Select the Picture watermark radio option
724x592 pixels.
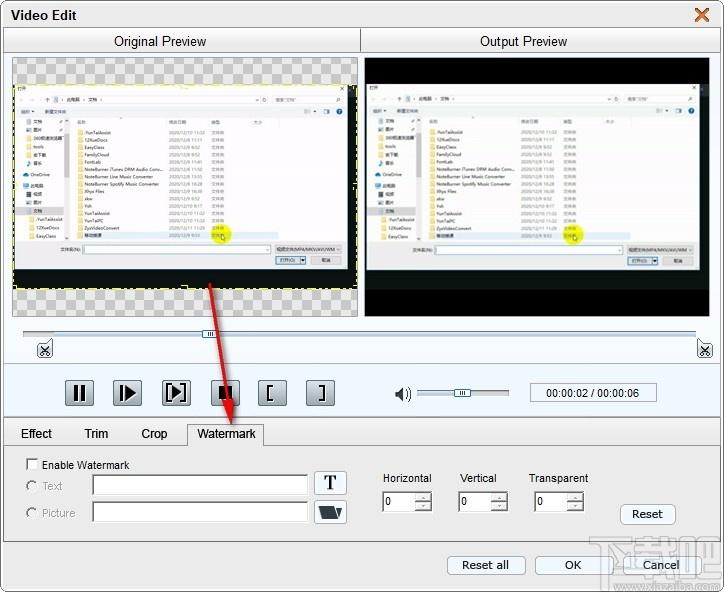31,513
